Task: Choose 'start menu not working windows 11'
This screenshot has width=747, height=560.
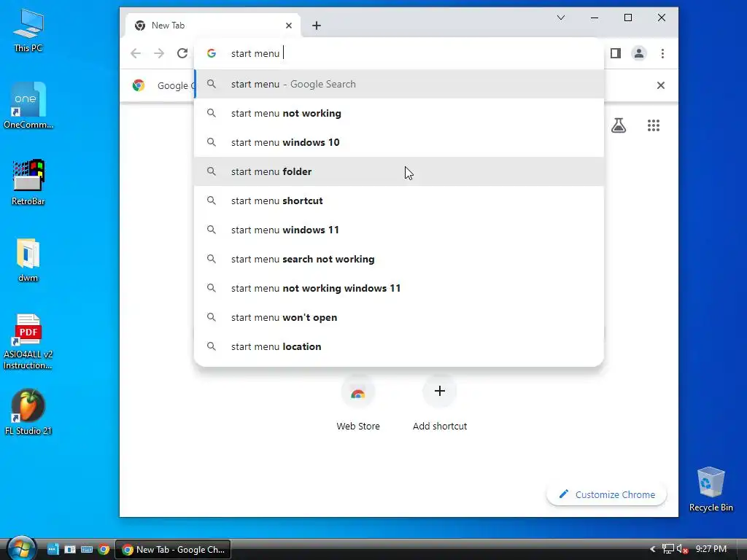Action: click(399, 288)
